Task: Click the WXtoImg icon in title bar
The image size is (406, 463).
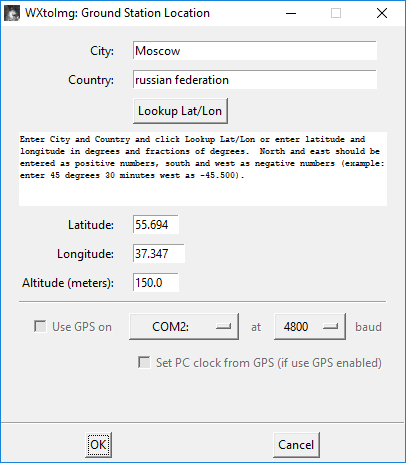Action: (12, 13)
